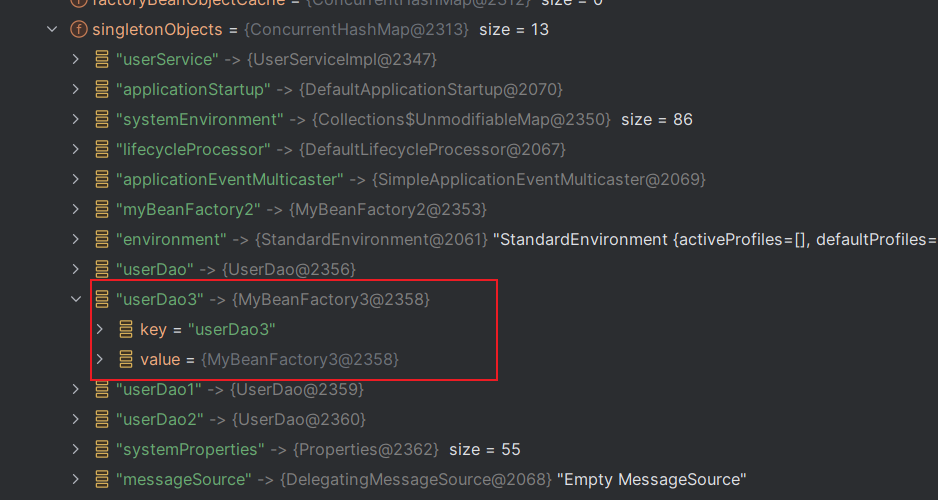Click the icon beside "messageSource" entry
Screen dimensions: 938x500
[x=101, y=479]
